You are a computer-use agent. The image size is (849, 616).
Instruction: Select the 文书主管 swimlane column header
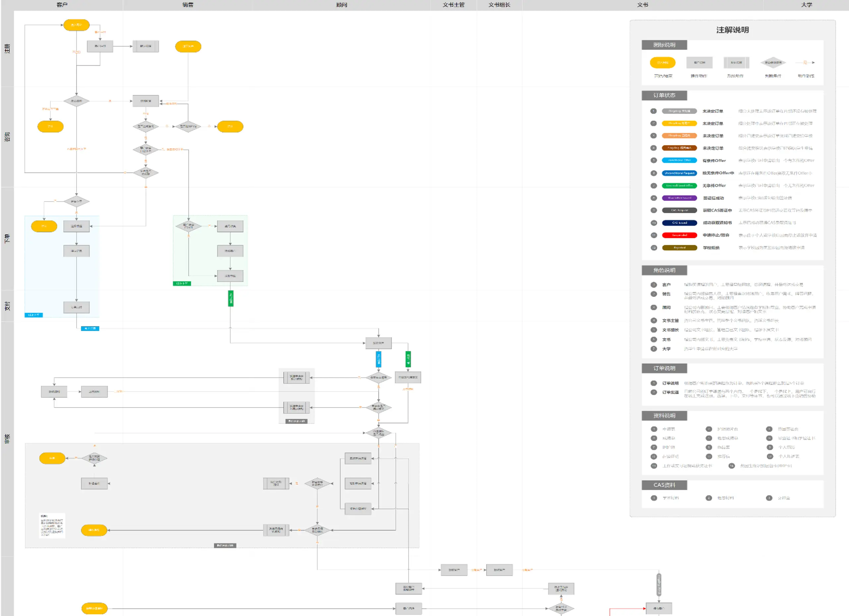[x=453, y=5]
